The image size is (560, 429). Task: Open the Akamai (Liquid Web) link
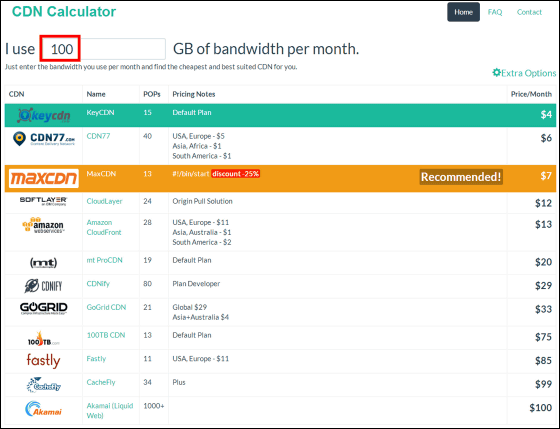[x=110, y=411]
